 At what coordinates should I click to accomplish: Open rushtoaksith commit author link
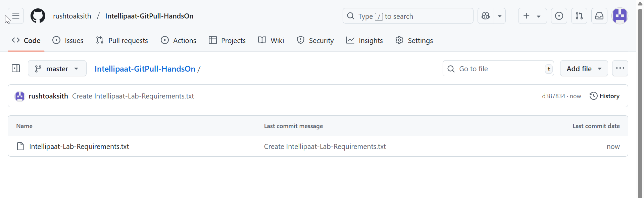(x=48, y=96)
